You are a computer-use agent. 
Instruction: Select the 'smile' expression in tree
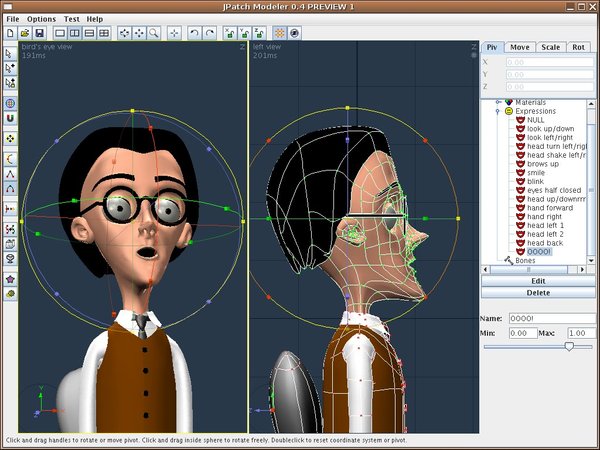(x=537, y=172)
